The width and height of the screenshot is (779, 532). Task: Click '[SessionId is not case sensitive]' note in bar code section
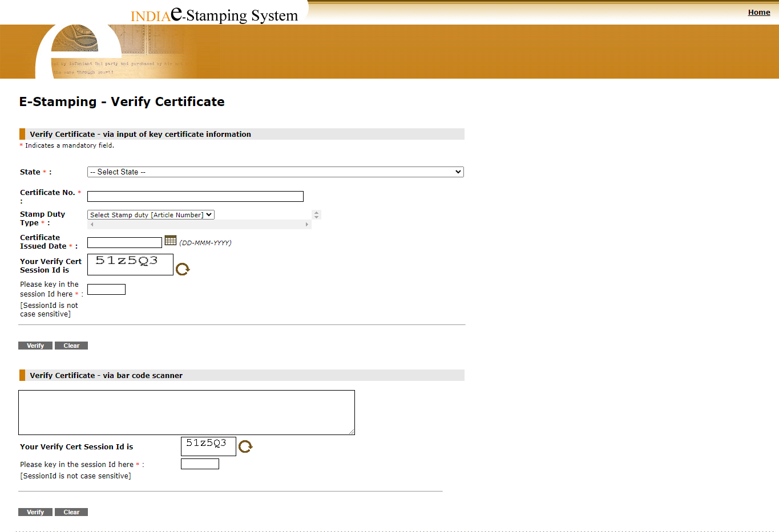pos(75,476)
